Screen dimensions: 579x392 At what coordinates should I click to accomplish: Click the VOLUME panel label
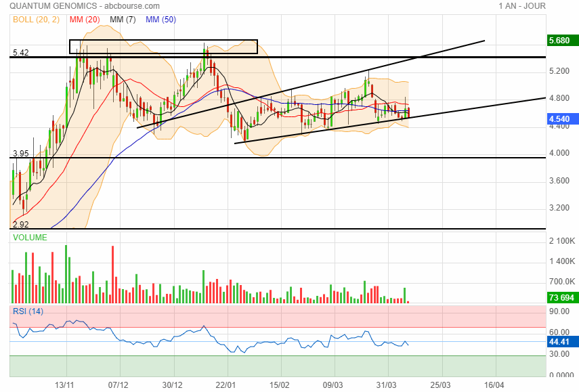pos(30,238)
